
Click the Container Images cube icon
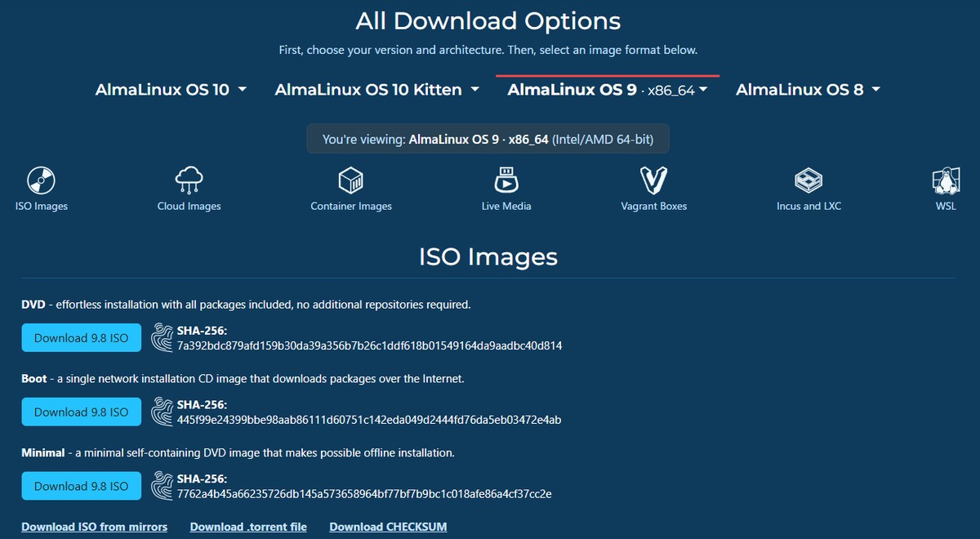351,180
